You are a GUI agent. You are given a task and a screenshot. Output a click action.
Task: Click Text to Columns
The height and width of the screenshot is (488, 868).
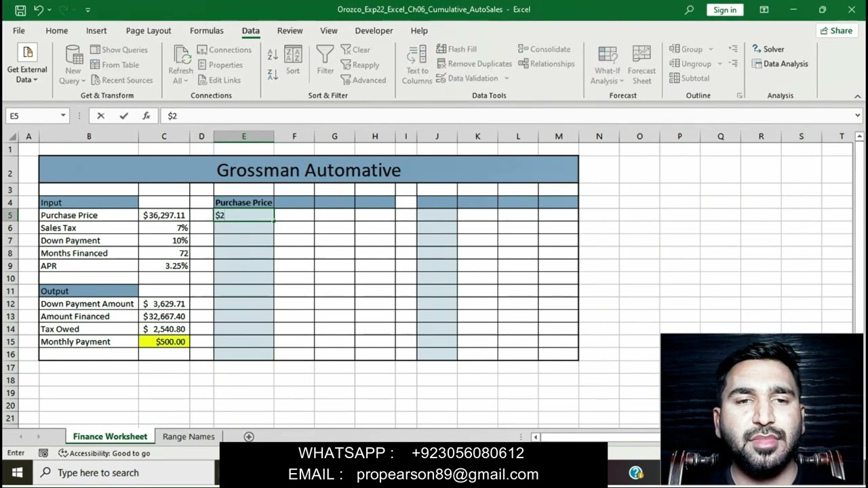(x=417, y=64)
